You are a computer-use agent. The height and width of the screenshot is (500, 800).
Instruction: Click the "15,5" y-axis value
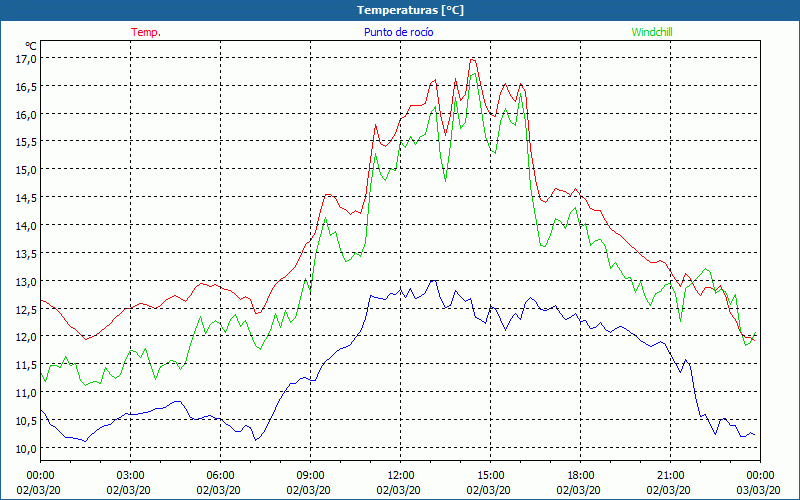[x=26, y=142]
